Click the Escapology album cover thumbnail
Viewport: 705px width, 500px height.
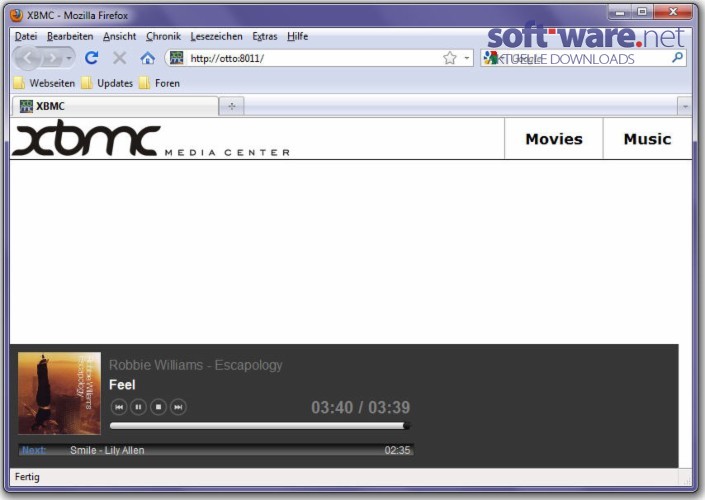(59, 393)
